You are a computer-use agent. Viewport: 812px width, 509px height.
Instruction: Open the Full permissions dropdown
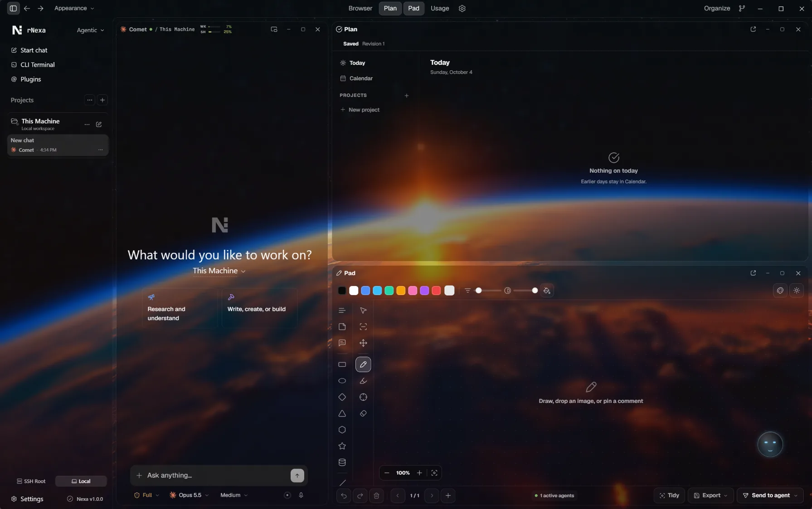[x=147, y=495]
